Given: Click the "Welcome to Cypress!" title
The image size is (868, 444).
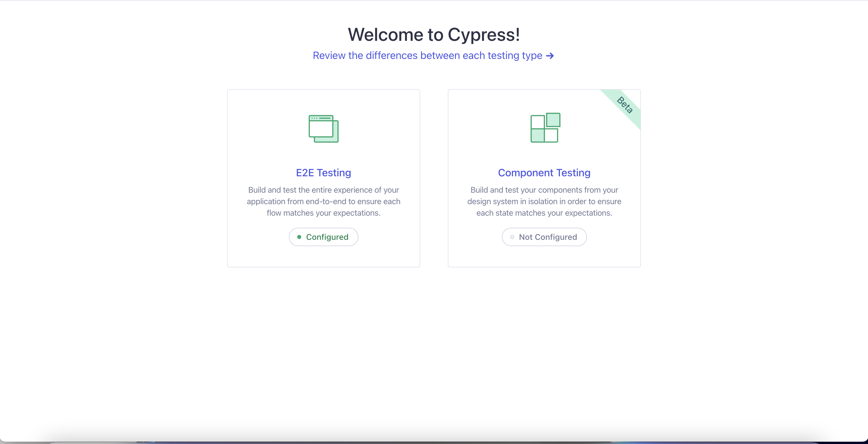Looking at the screenshot, I should click(x=433, y=35).
